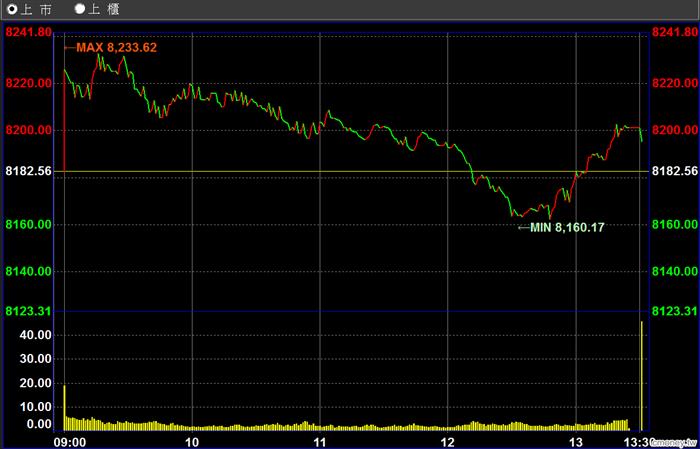Select the 上櫃 radio button
Screen dimensions: 700x449
(80, 9)
